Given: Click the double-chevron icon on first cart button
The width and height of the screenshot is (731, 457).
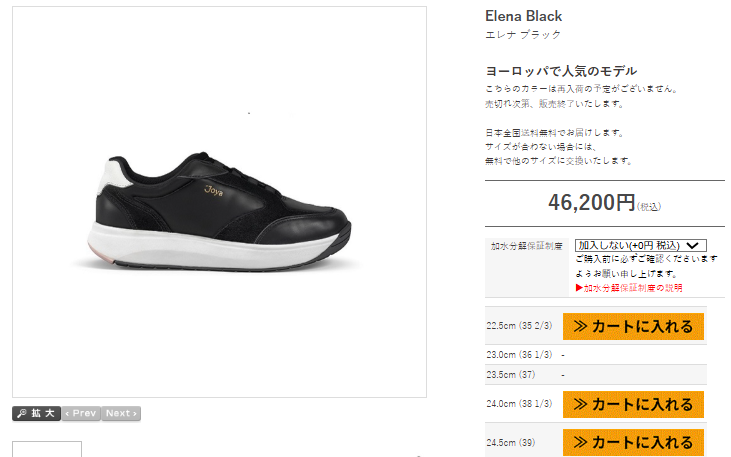Looking at the screenshot, I should tap(580, 326).
